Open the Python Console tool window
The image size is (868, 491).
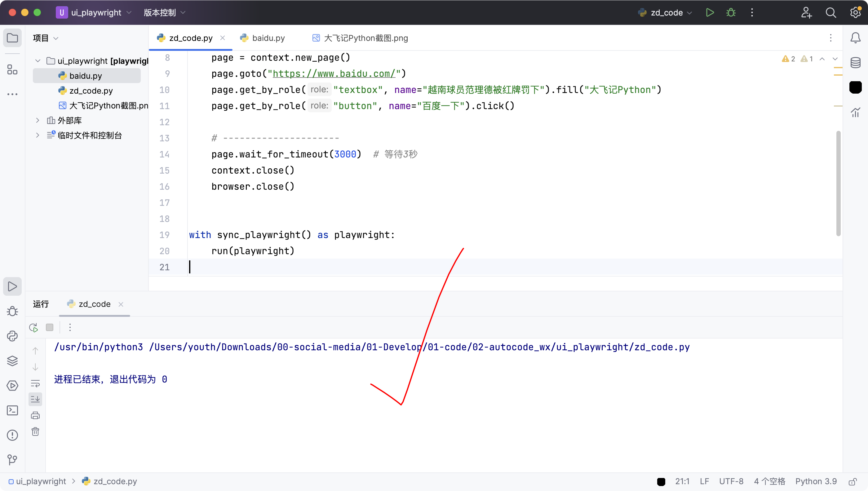(x=12, y=336)
